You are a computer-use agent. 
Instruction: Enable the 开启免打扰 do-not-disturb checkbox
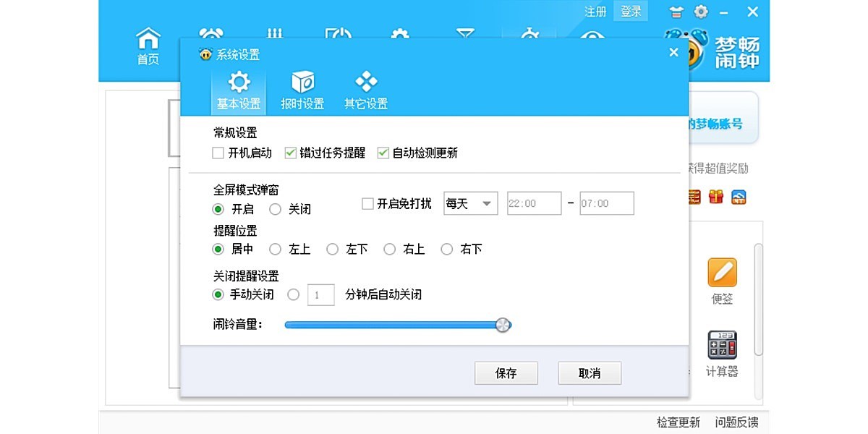point(367,203)
